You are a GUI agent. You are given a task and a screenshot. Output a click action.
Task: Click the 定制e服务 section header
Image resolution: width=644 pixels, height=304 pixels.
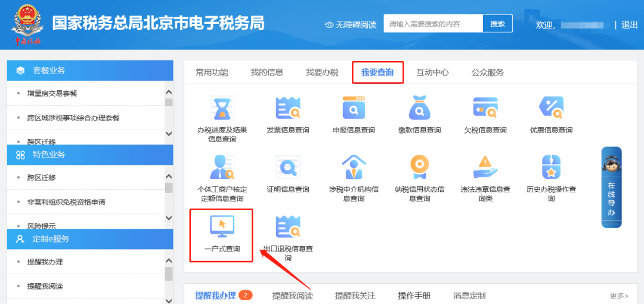[x=91, y=239]
